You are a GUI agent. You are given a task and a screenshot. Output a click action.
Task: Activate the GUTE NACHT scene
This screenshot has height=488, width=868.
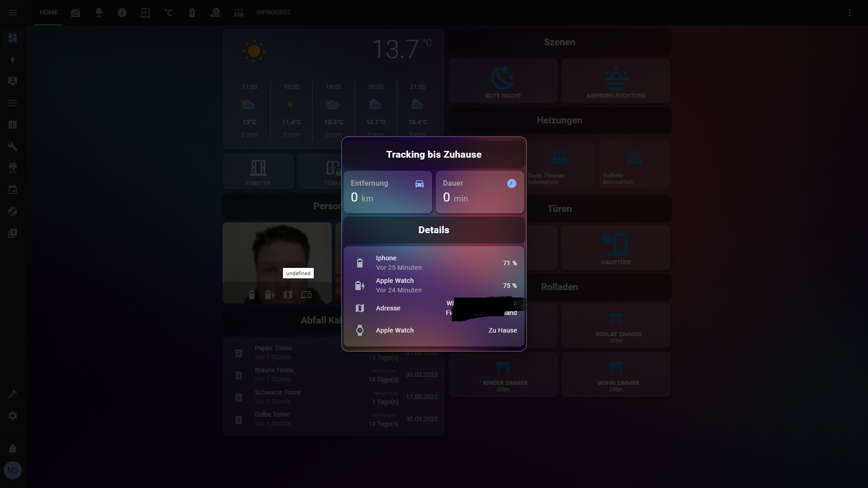(x=503, y=81)
